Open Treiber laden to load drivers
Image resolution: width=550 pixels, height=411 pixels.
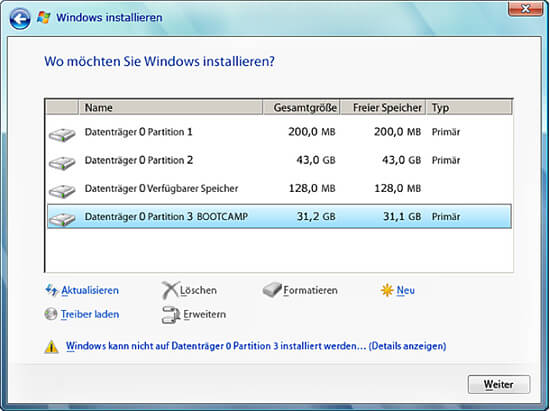[x=90, y=314]
